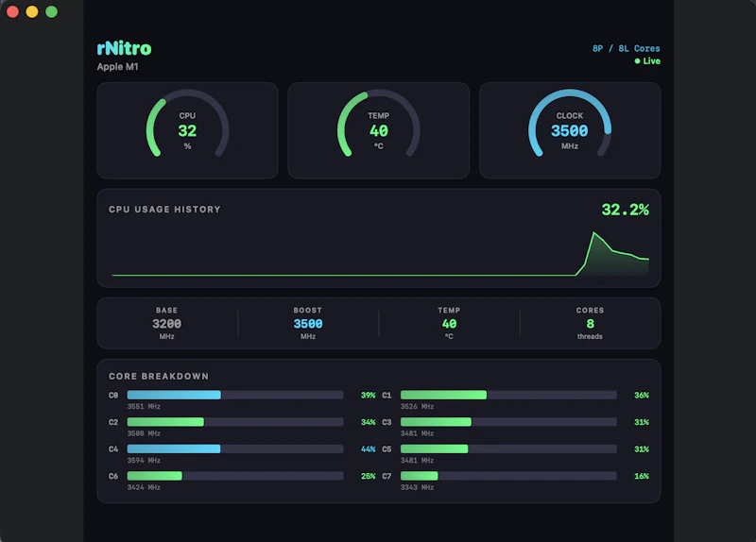The image size is (756, 542).
Task: Click the 16% value for core C7
Action: click(642, 476)
